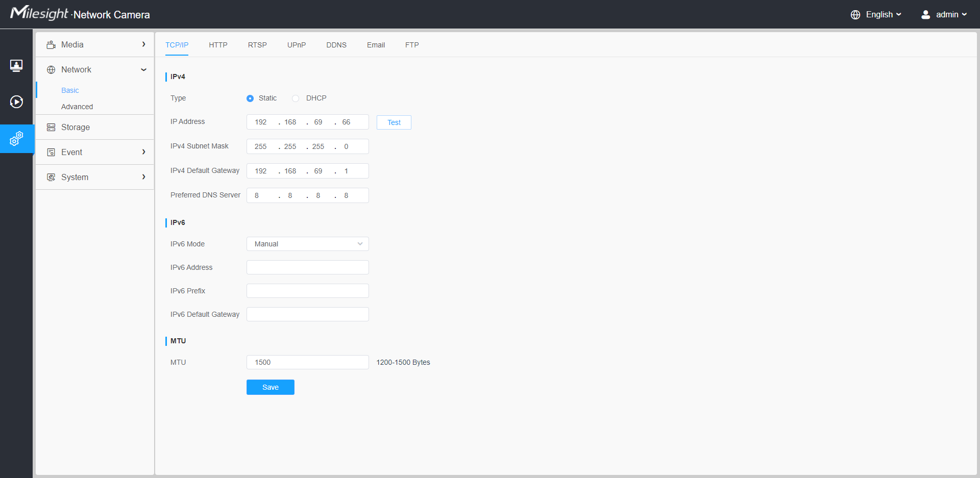Click the Media camera icon
Viewport: 980px width, 478px height.
(51, 45)
